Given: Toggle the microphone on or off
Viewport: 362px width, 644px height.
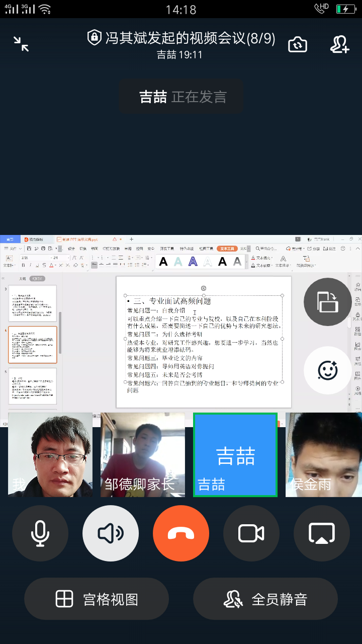Looking at the screenshot, I should (x=40, y=533).
